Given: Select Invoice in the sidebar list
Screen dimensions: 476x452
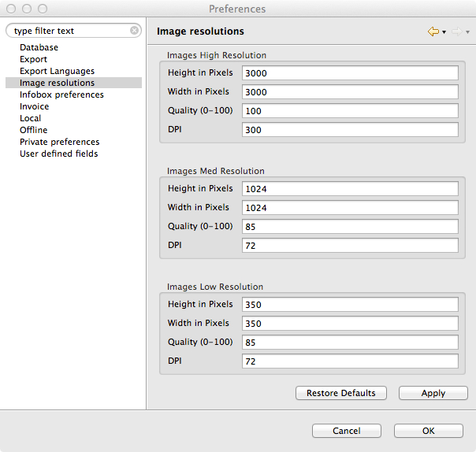Looking at the screenshot, I should point(35,106).
